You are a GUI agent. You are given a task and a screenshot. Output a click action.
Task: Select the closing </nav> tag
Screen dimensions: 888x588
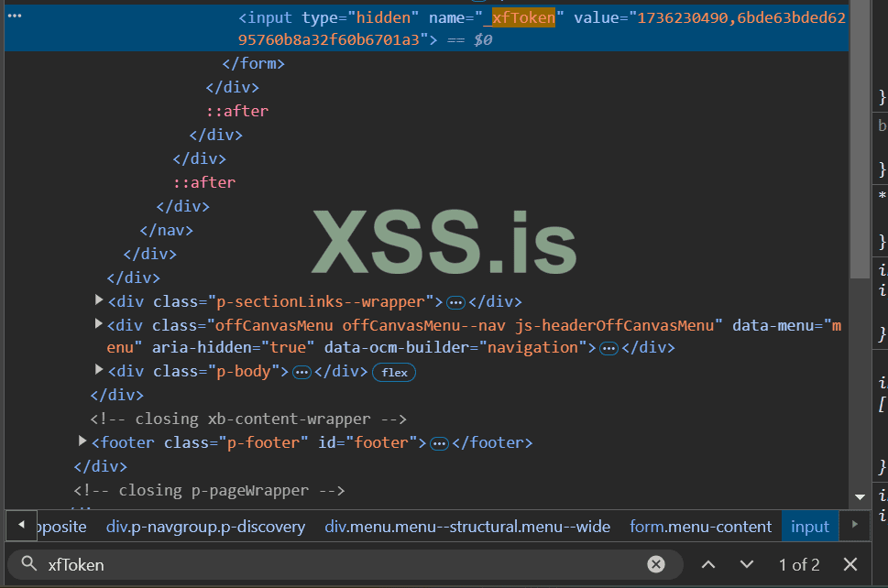pos(167,230)
